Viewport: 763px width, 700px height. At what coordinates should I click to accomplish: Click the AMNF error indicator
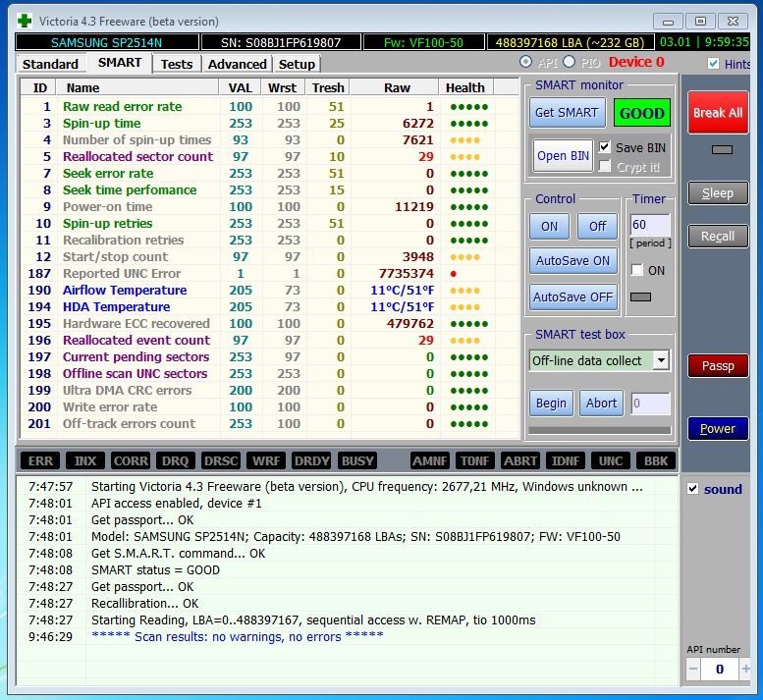[430, 460]
